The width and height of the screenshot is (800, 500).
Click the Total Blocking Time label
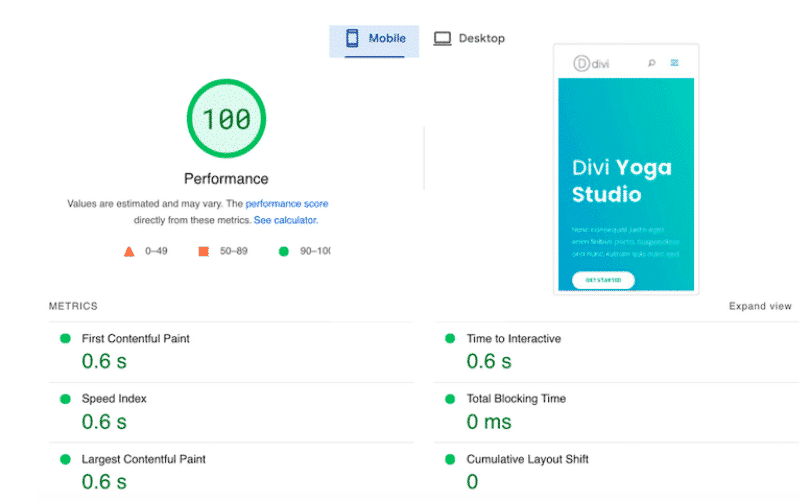tap(516, 399)
